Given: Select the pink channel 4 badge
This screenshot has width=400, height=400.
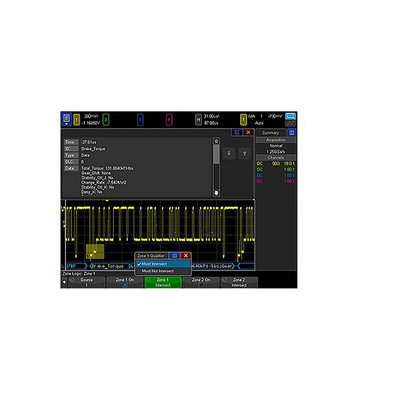Looking at the screenshot, I should [x=169, y=119].
